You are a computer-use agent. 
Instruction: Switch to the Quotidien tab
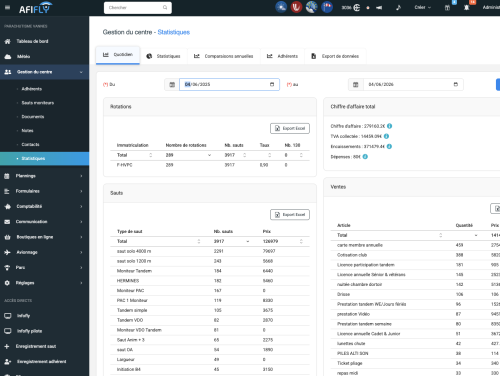pyautogui.click(x=118, y=55)
